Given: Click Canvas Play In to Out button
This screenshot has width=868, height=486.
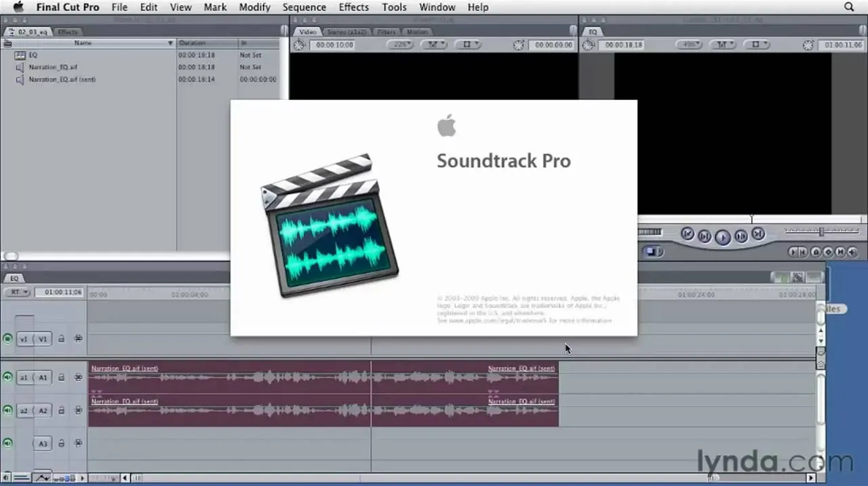Looking at the screenshot, I should [x=705, y=236].
